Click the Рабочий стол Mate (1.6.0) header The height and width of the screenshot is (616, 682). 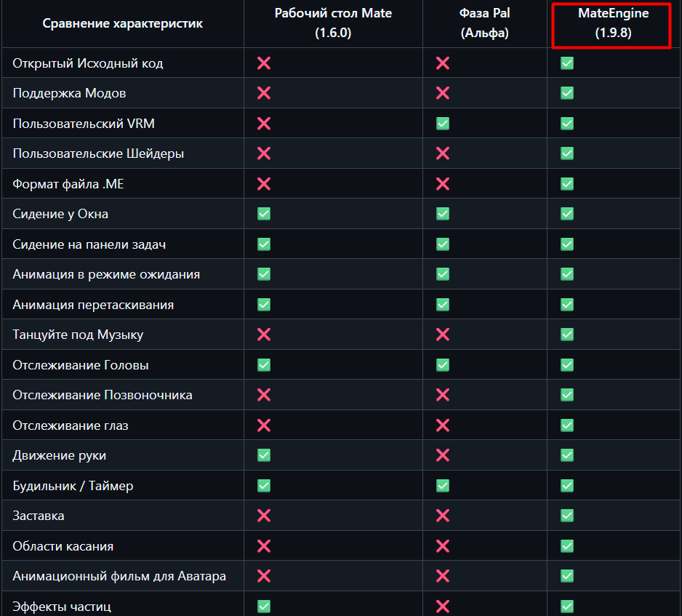tap(333, 23)
